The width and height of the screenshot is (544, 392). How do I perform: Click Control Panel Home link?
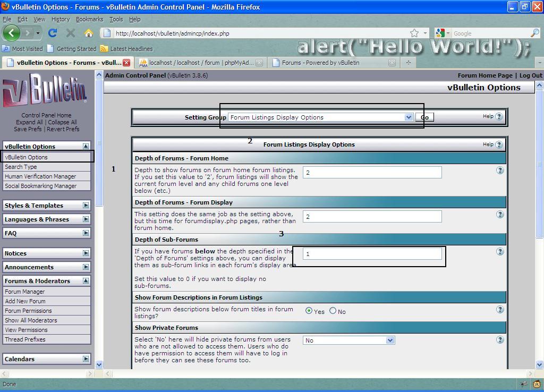tap(46, 115)
